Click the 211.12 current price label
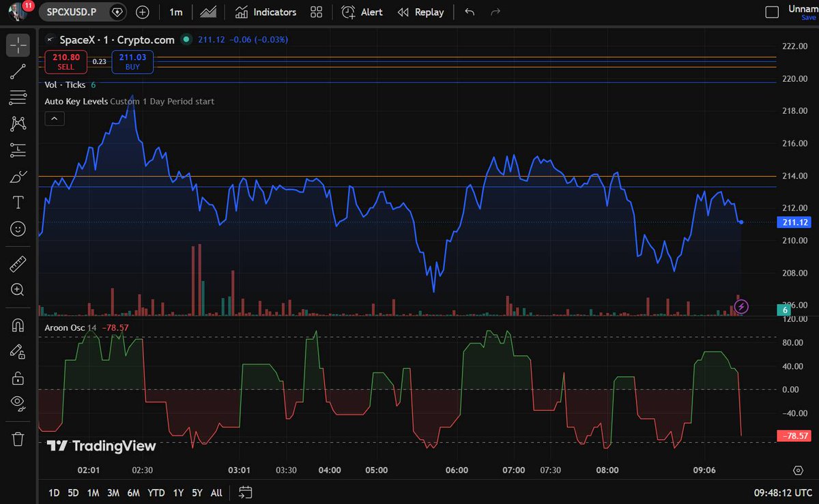 click(794, 222)
